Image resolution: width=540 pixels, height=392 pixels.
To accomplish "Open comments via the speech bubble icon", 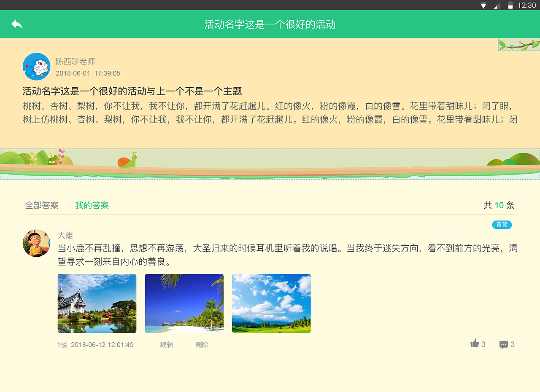I will (503, 344).
